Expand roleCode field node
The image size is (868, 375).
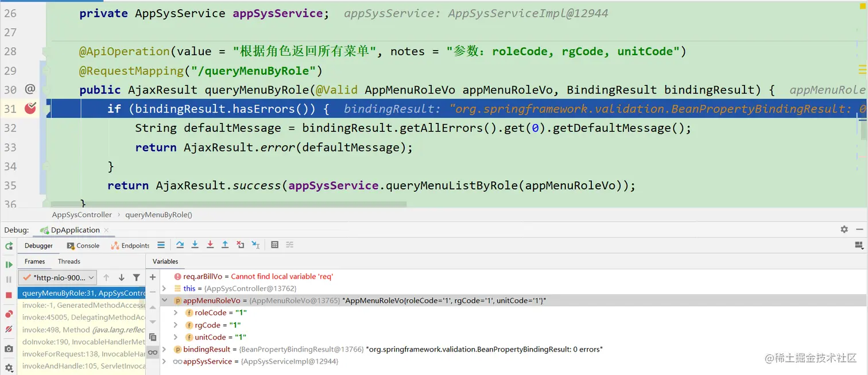coord(176,313)
